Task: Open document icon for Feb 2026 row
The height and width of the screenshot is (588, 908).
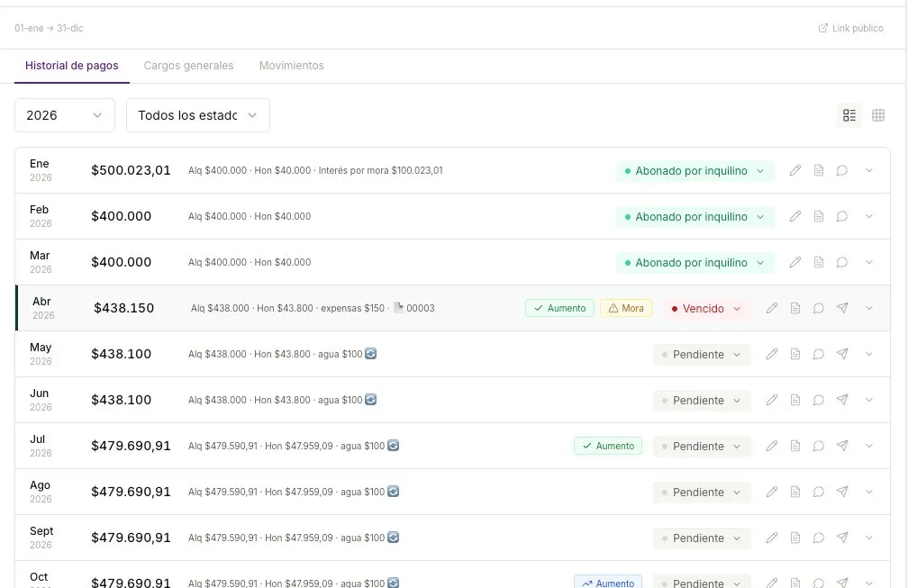Action: (x=818, y=216)
